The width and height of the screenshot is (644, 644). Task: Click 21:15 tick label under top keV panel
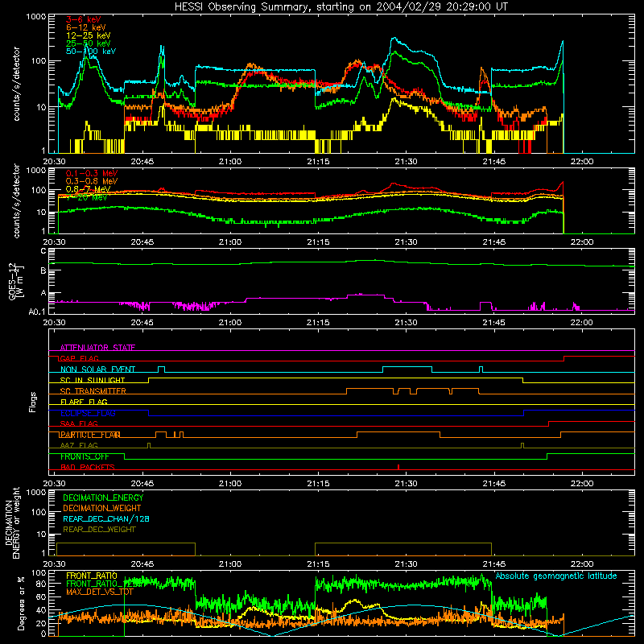tap(318, 162)
